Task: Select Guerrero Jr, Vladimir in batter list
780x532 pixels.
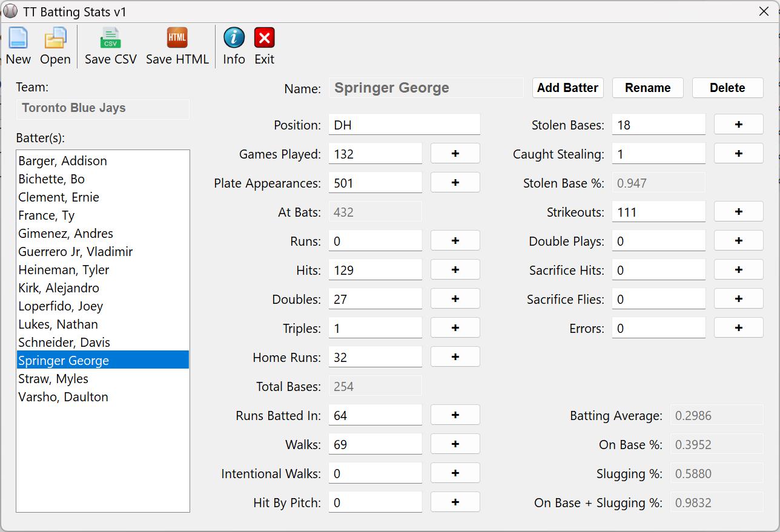Action: (x=76, y=252)
